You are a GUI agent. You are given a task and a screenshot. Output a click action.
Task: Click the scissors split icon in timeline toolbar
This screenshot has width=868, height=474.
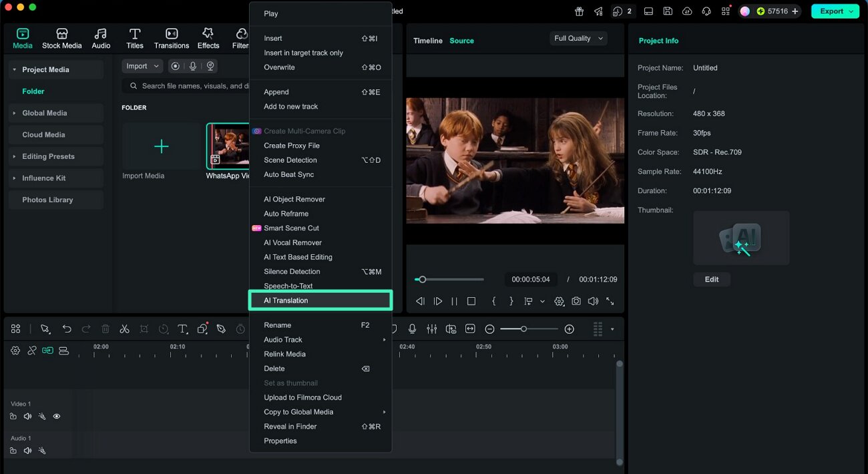tap(124, 329)
